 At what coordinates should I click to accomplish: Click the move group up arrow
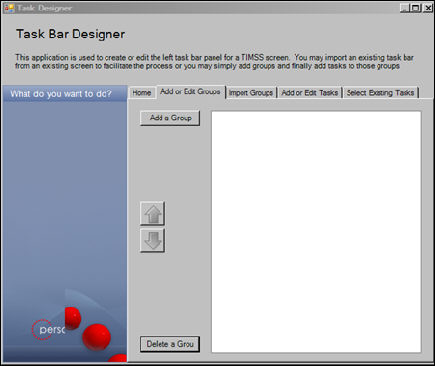point(152,214)
